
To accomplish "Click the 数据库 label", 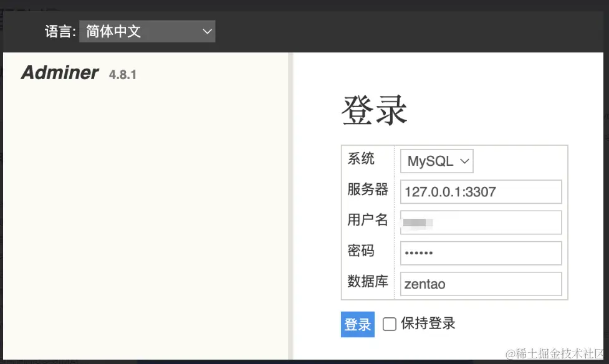I will point(367,281).
